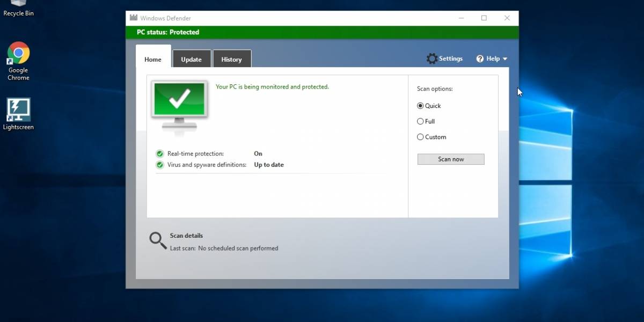The height and width of the screenshot is (322, 644).
Task: Open the Lightscreen desktop shortcut
Action: tap(18, 114)
